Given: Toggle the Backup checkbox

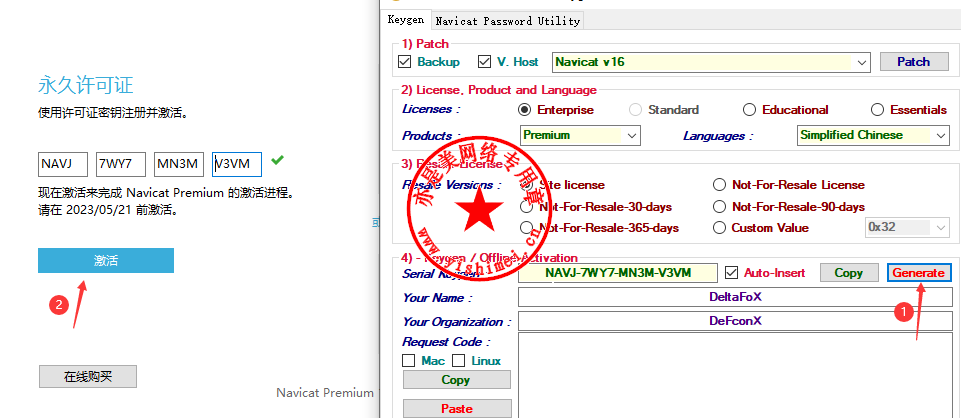Looking at the screenshot, I should (x=404, y=62).
